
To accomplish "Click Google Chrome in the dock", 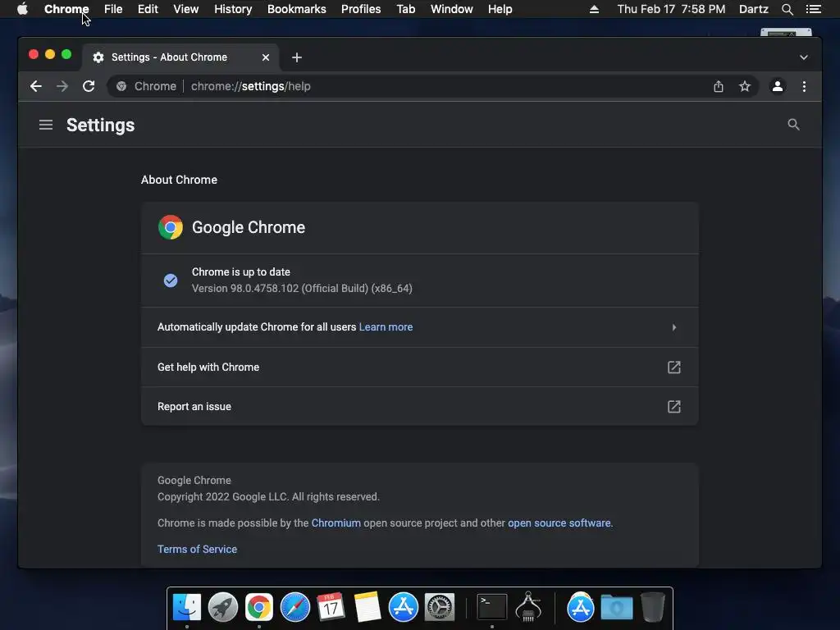I will point(258,607).
